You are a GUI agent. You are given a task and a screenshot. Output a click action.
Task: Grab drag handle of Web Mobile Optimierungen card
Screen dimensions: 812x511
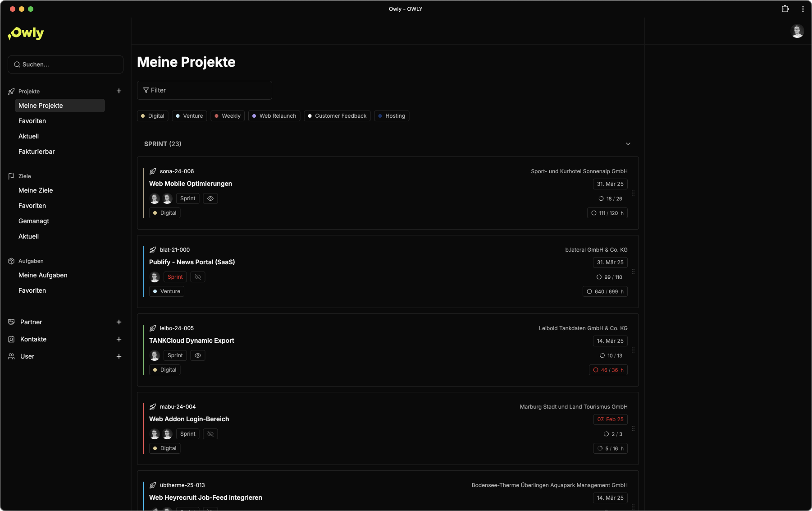click(633, 193)
